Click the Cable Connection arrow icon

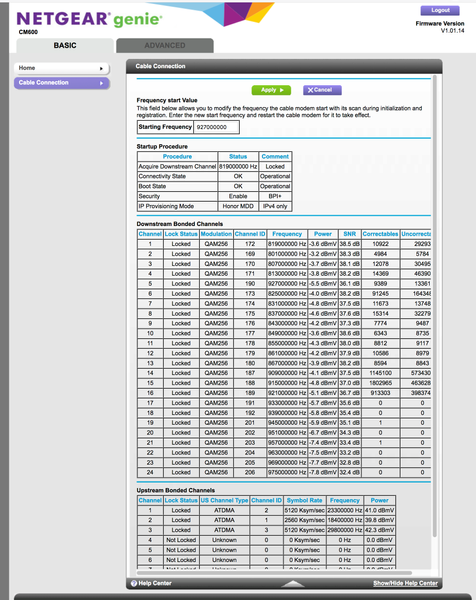101,83
